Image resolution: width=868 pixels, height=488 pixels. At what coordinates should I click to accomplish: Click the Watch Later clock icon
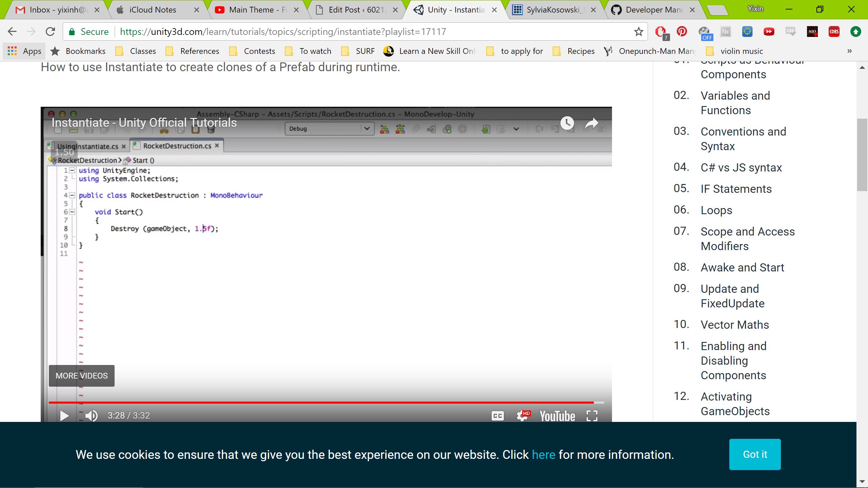(567, 123)
